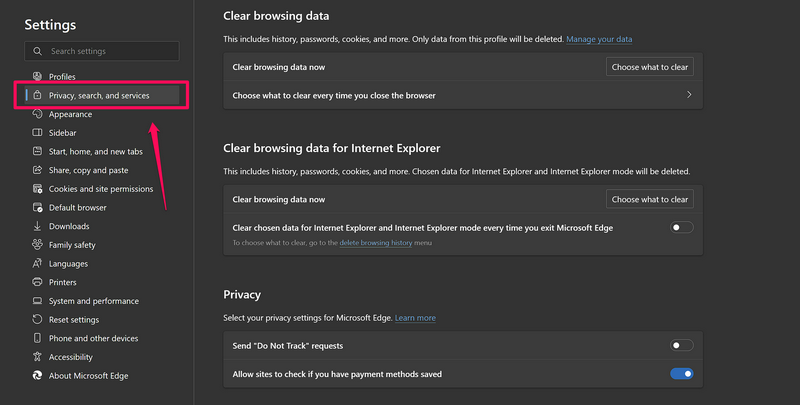
Task: Click the Appearance paint icon
Action: [x=37, y=114]
